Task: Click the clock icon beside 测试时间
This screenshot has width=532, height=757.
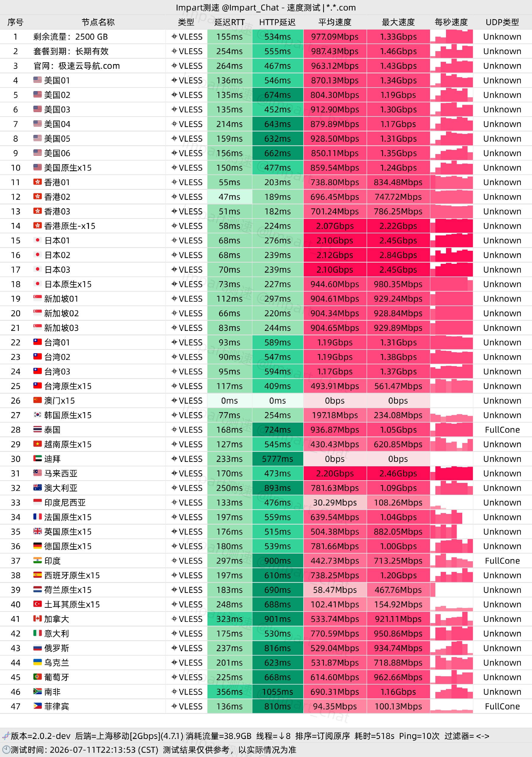Action: (6, 749)
